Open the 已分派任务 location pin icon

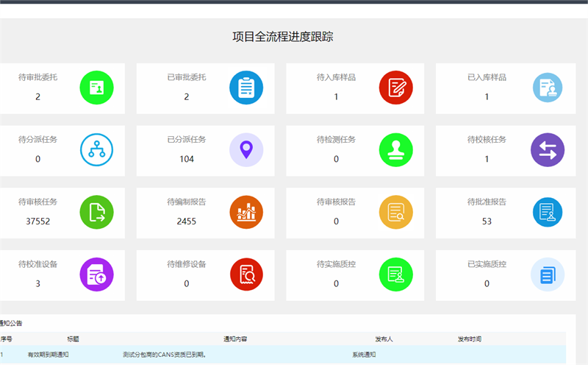click(246, 150)
